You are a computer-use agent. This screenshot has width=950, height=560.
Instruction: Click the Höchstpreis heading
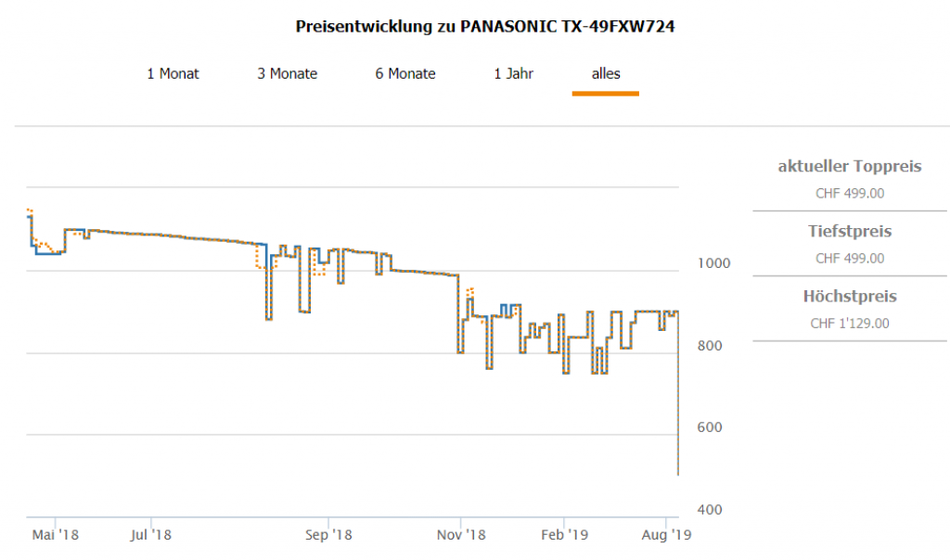[849, 297]
